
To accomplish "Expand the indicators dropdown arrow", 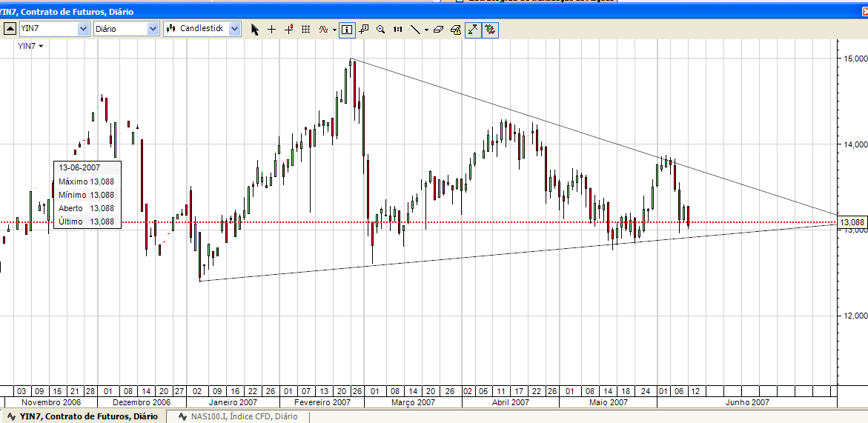I will 335,30.
